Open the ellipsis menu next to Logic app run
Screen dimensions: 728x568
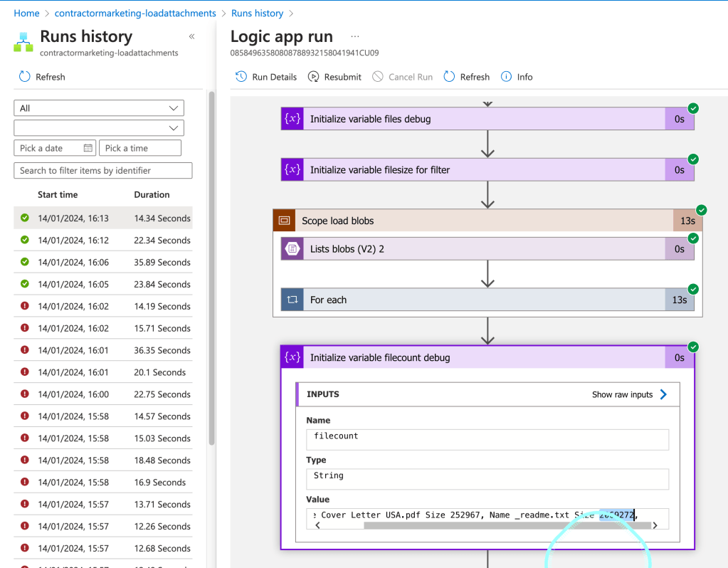tap(354, 36)
